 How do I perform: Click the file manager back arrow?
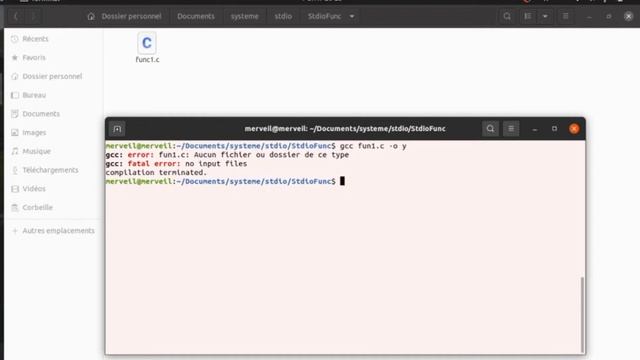click(16, 16)
